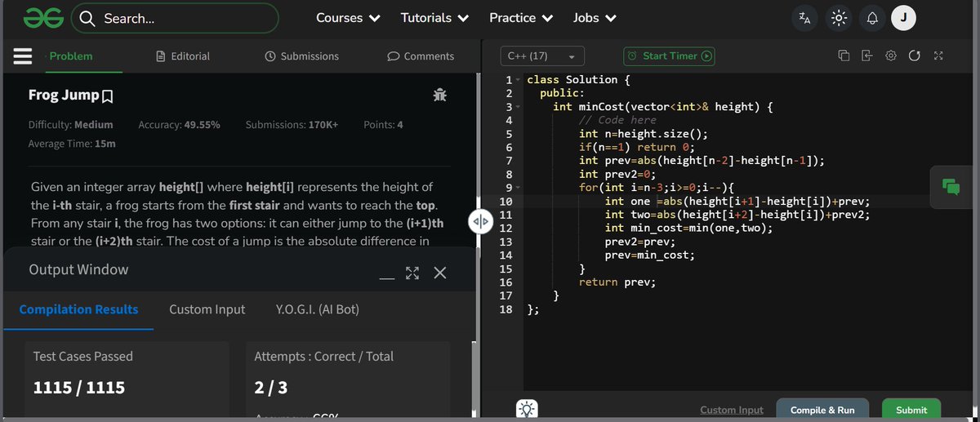
Task: Place cursor on return prev; line 16
Action: [617, 282]
